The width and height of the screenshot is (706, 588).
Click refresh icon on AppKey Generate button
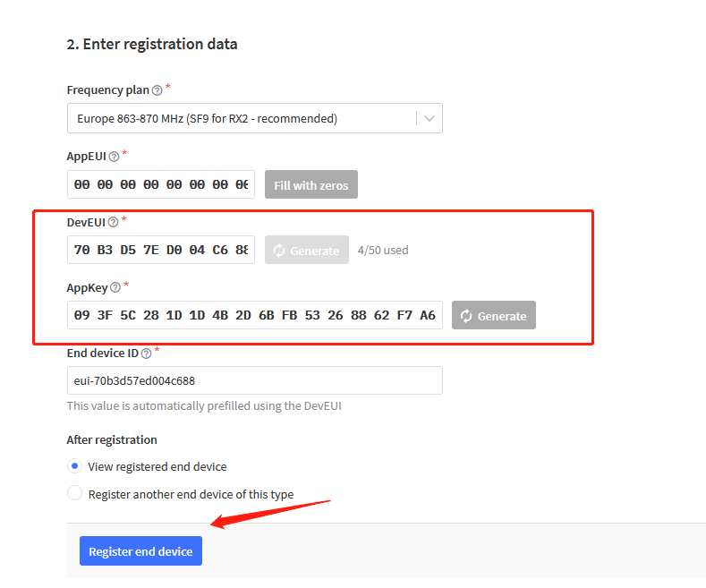point(466,316)
